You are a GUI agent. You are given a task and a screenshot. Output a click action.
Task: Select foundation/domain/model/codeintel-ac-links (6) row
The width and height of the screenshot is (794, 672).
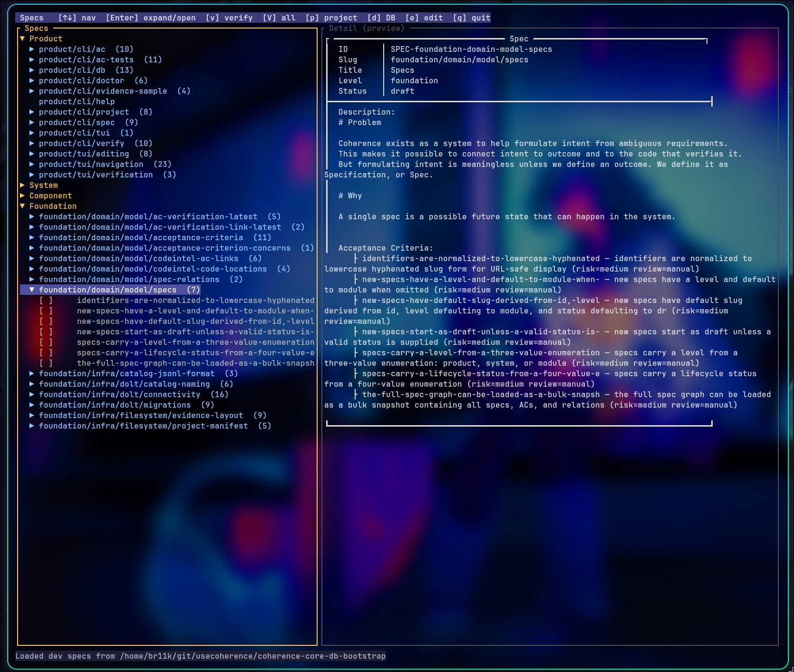(145, 258)
